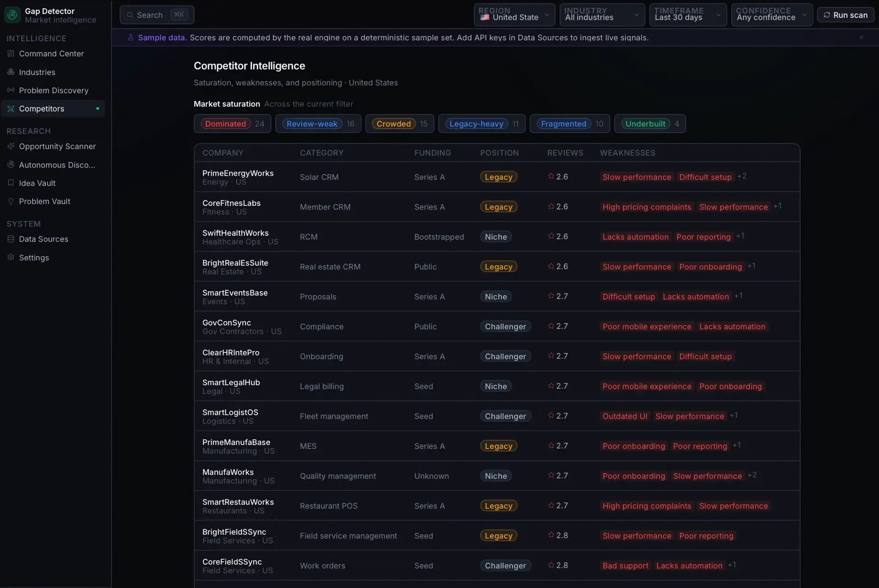
Task: Click the Autonomous Discovery target icon
Action: 11,165
